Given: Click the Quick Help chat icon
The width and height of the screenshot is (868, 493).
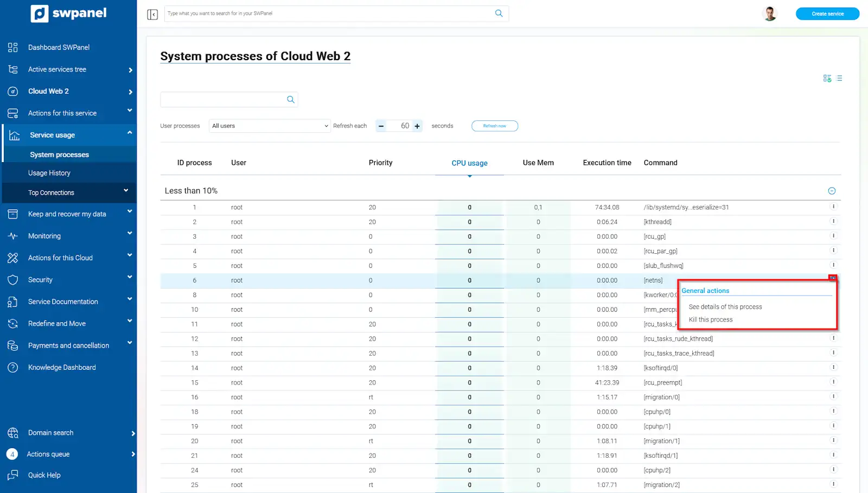Looking at the screenshot, I should 13,475.
